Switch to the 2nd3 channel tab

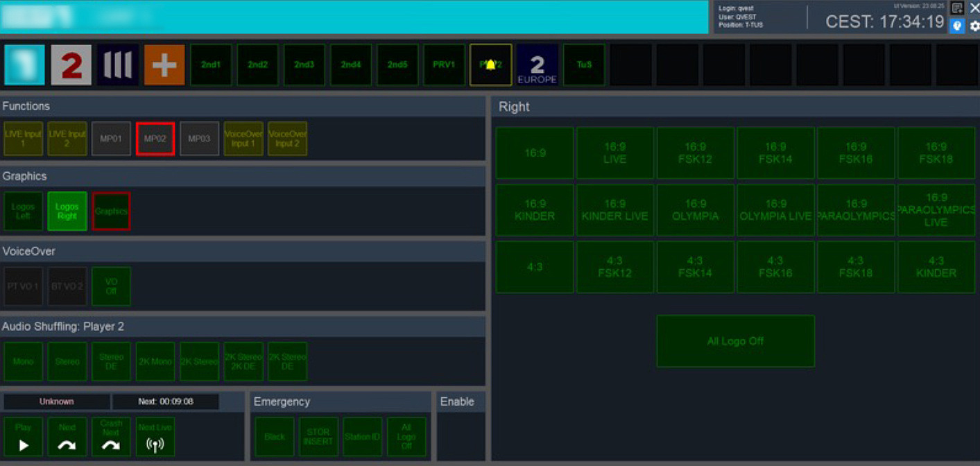304,65
